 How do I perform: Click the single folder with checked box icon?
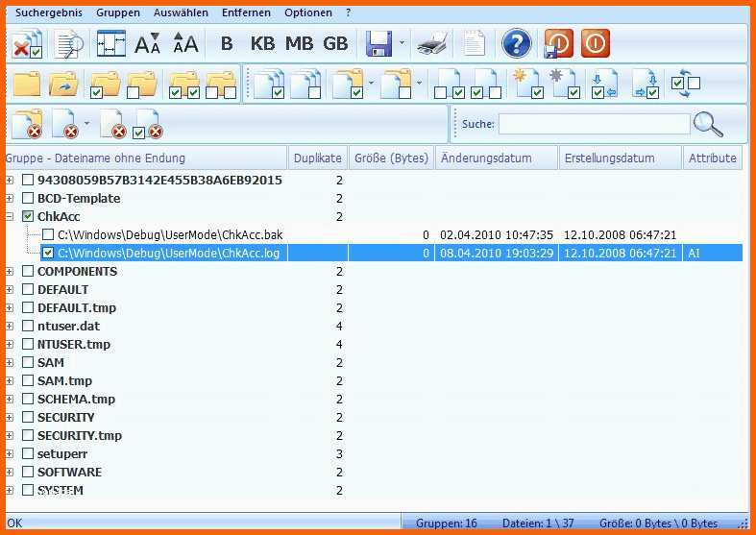pos(105,85)
